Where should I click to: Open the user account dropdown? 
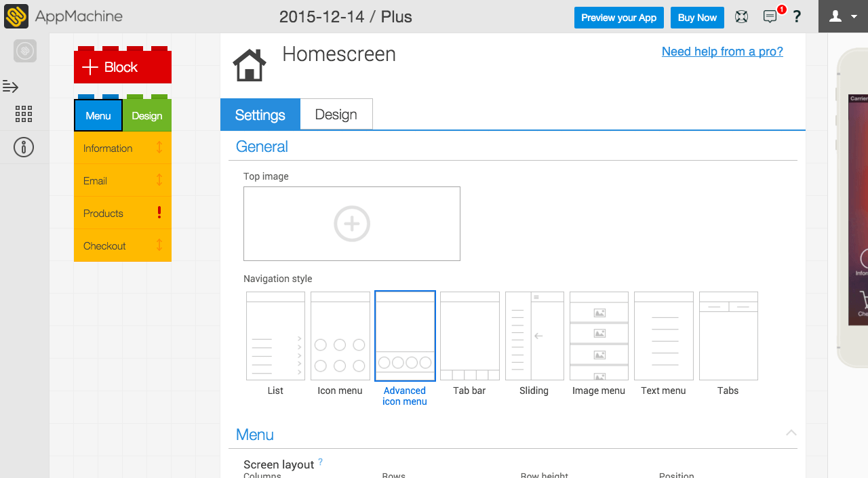843,16
